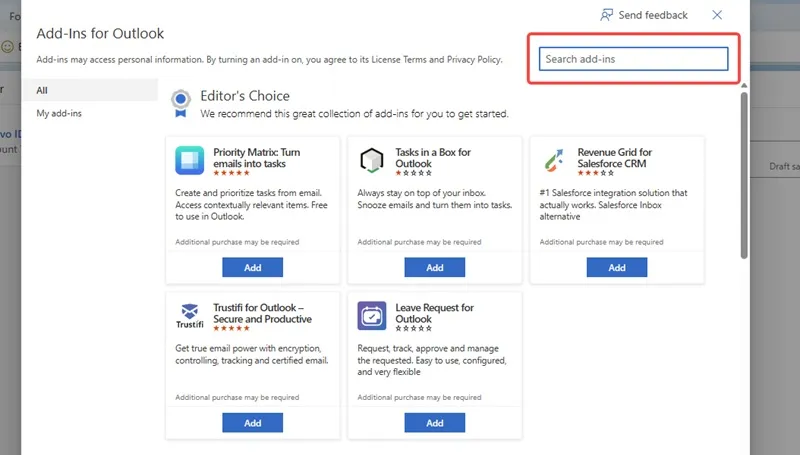This screenshot has height=455, width=800.
Task: Select the All category tab
Action: [90, 90]
